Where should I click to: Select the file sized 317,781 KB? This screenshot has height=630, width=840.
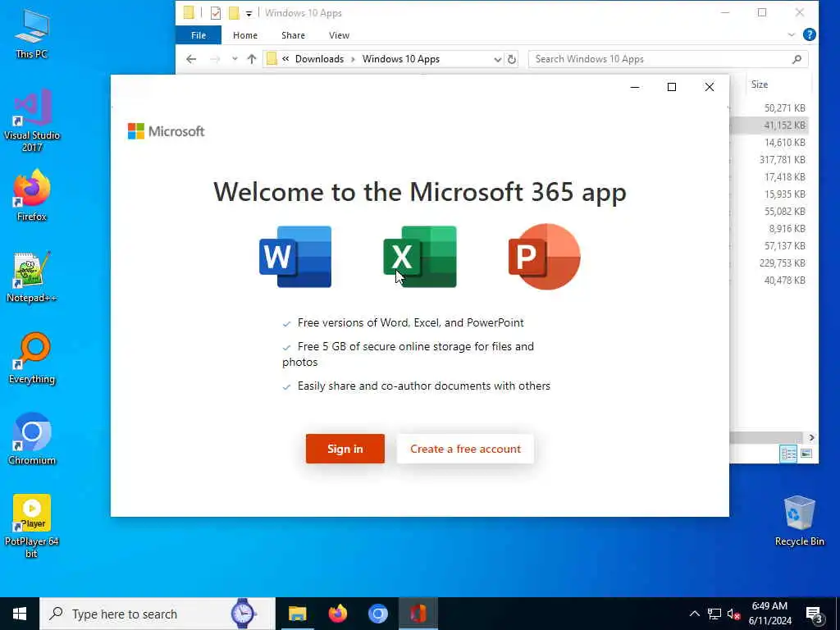point(782,160)
